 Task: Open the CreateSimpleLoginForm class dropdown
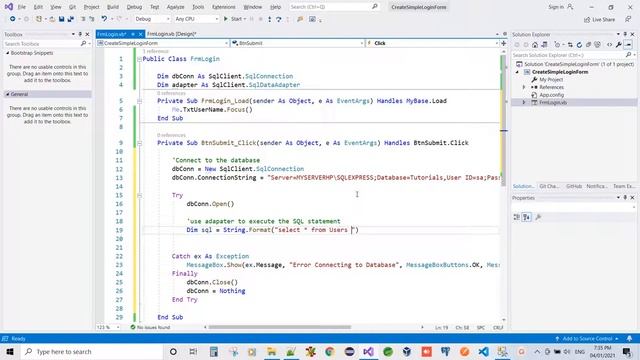[x=162, y=43]
